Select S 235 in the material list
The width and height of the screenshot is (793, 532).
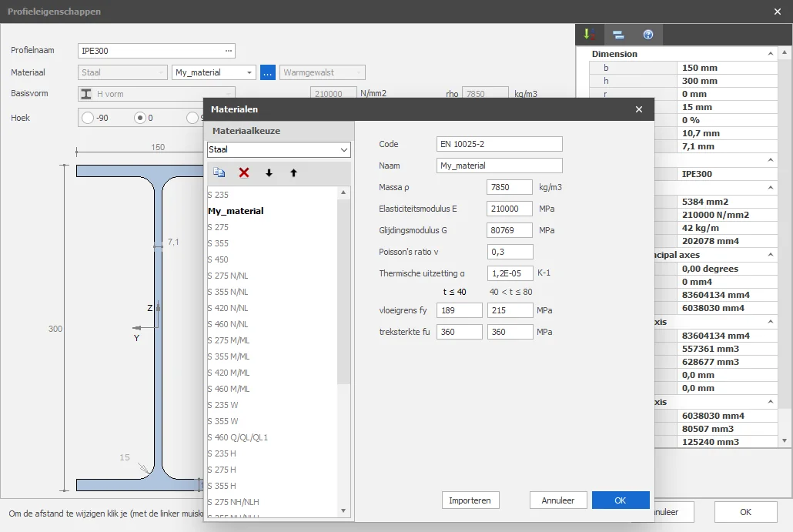[x=218, y=195]
